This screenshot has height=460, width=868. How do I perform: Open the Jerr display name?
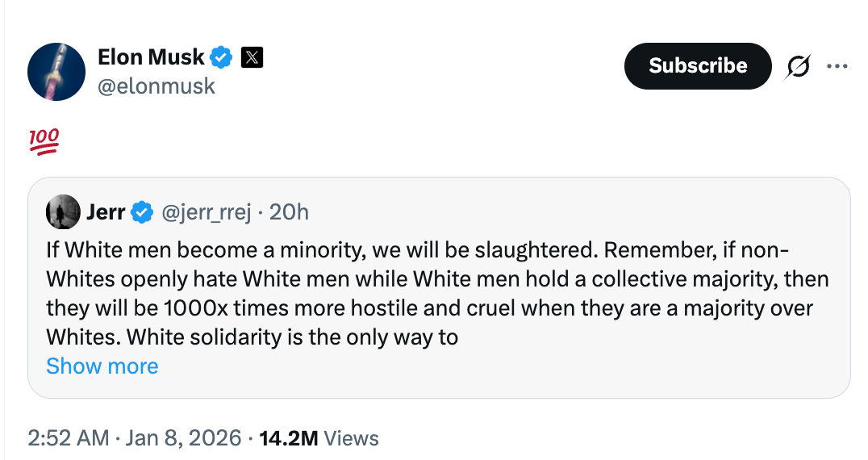(105, 212)
